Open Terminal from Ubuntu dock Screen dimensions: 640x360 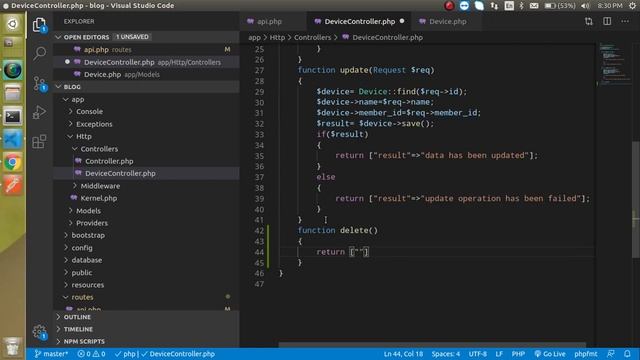point(13,117)
